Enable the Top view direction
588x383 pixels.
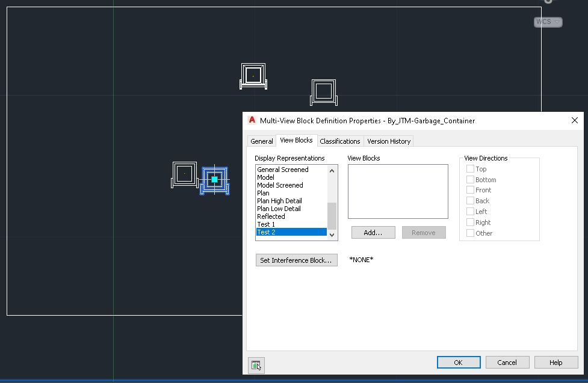click(x=469, y=169)
